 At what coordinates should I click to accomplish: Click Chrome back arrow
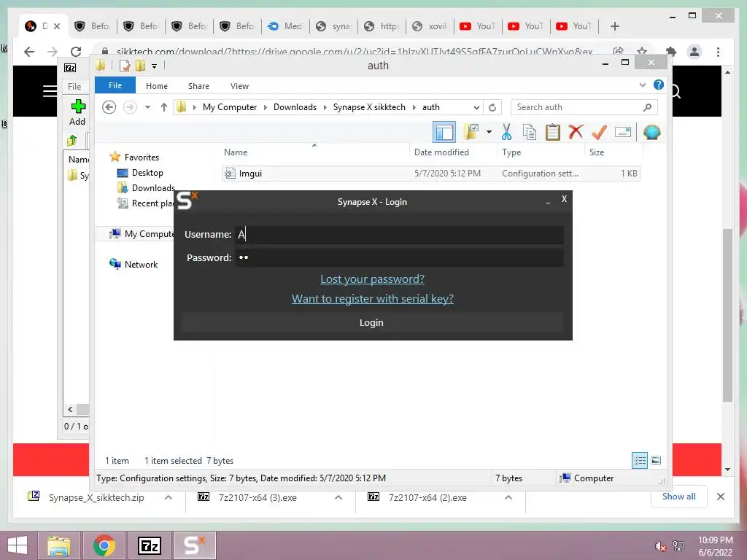29,52
